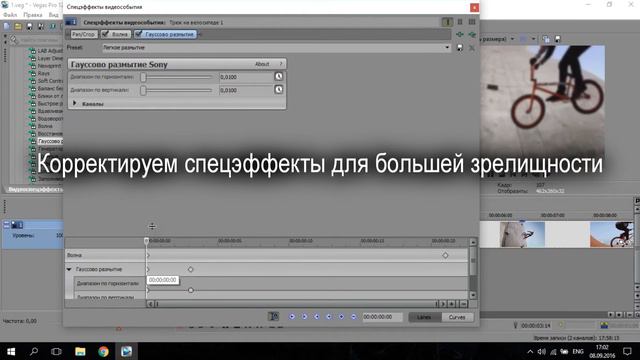640x360 pixels.
Task: Switch to the Видеоспецэффекты tab
Action: click(35, 189)
